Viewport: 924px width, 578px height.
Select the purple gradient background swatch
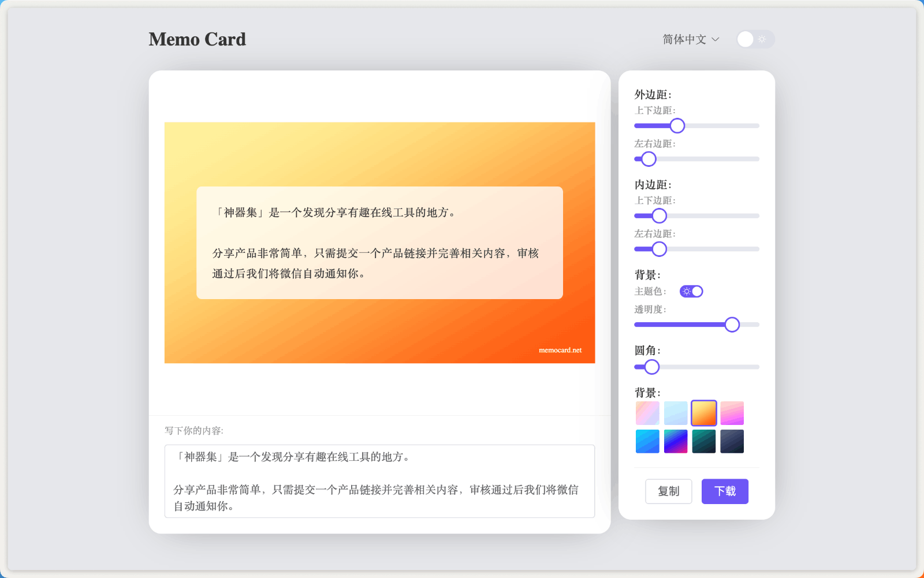pos(675,441)
